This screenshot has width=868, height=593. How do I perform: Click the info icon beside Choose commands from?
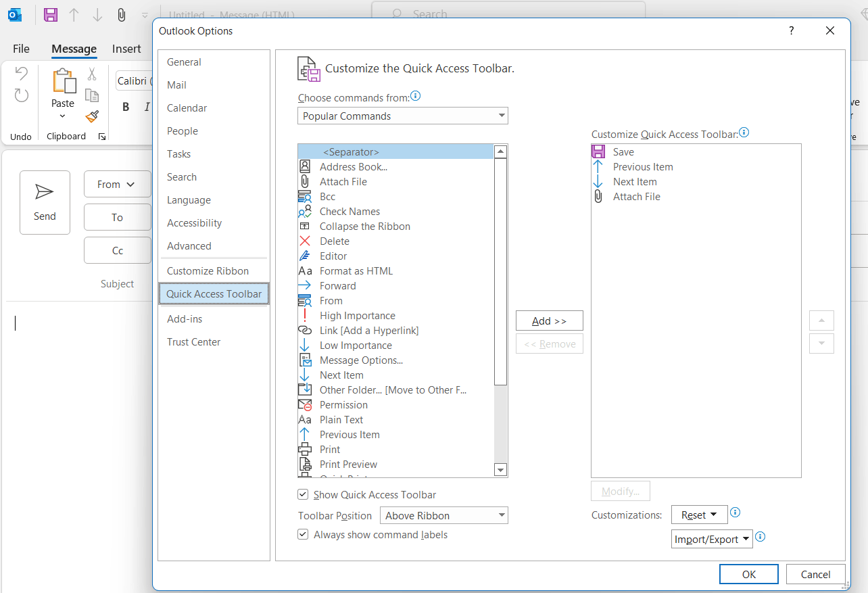tap(416, 97)
